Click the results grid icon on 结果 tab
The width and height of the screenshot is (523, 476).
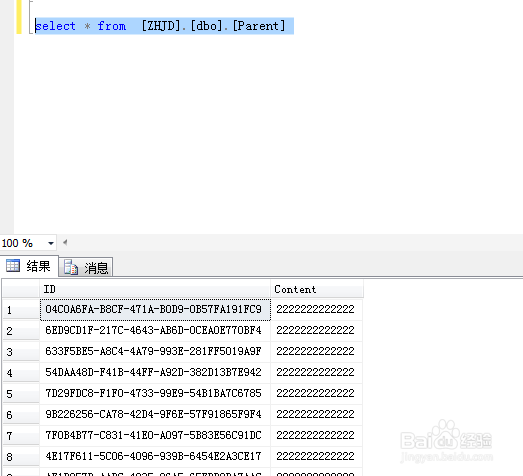(x=13, y=266)
